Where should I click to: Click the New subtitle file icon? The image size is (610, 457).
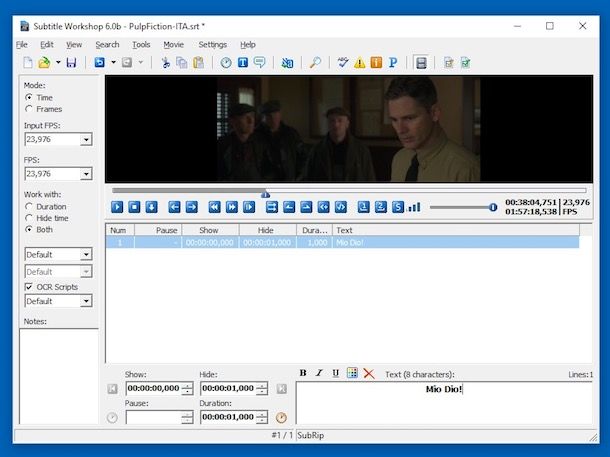click(x=28, y=63)
